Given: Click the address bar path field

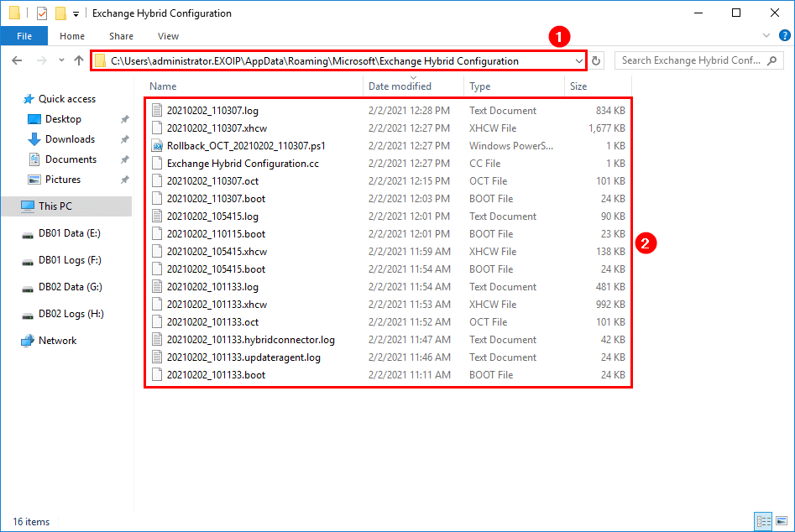Looking at the screenshot, I should click(x=338, y=61).
